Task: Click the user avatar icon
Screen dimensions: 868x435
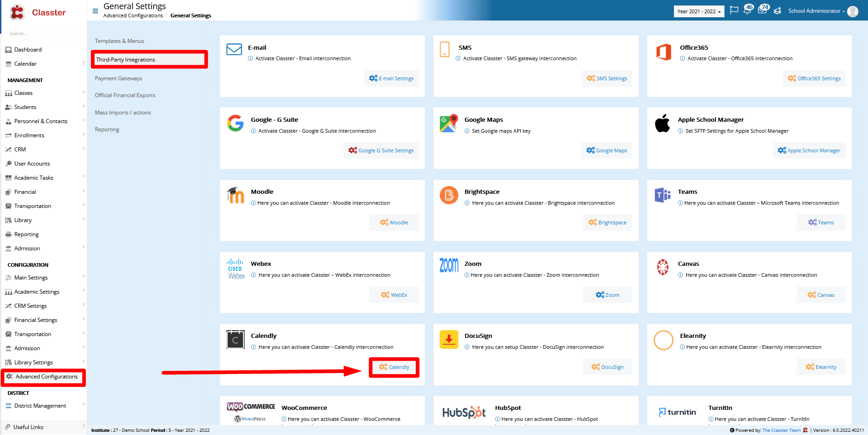Action: coord(853,11)
